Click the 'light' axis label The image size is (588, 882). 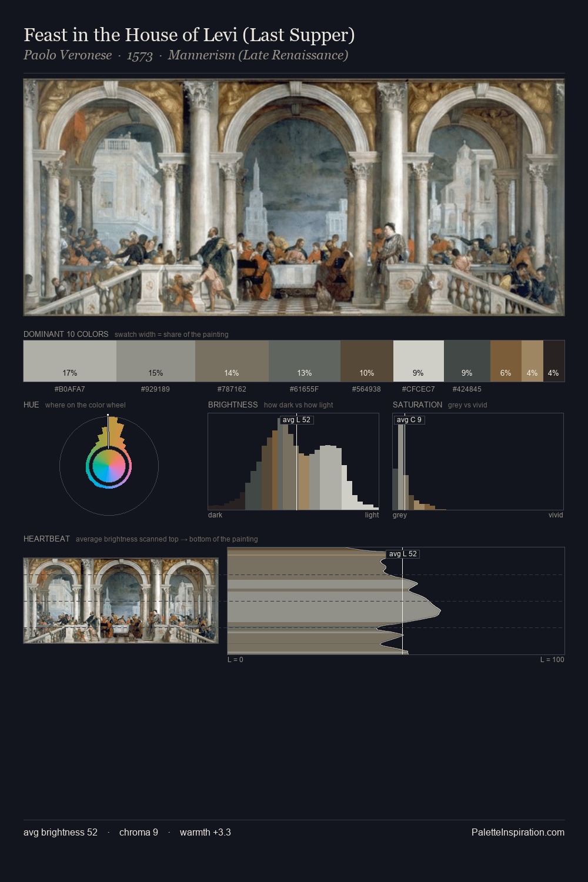pyautogui.click(x=372, y=515)
